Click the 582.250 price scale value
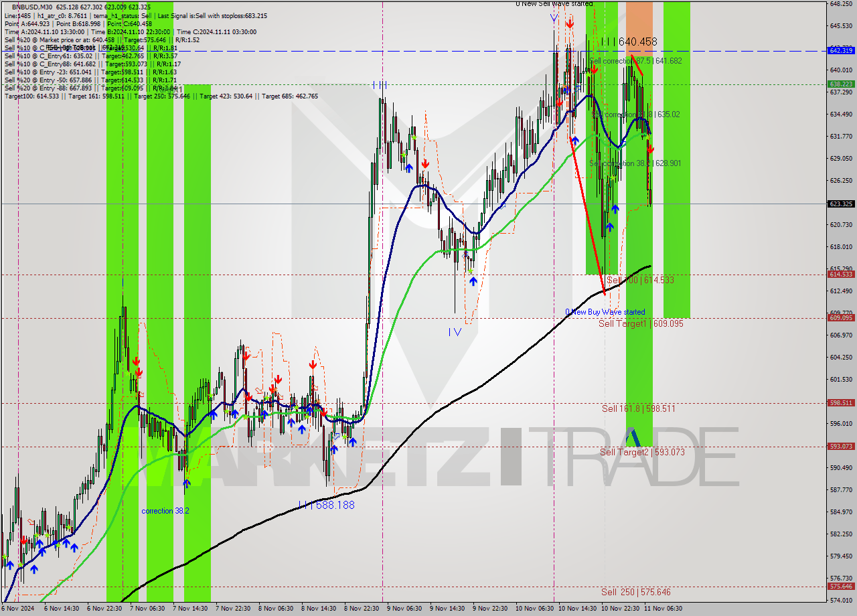The image size is (857, 616). click(841, 534)
